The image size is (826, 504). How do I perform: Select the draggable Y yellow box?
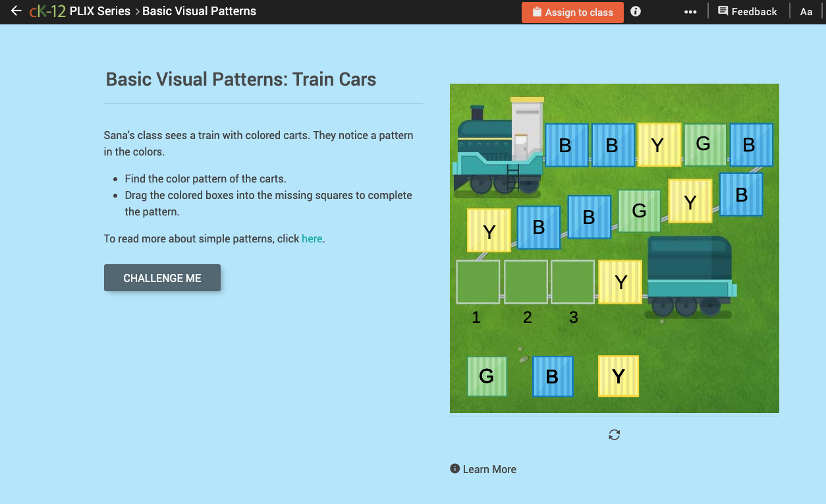pos(618,376)
